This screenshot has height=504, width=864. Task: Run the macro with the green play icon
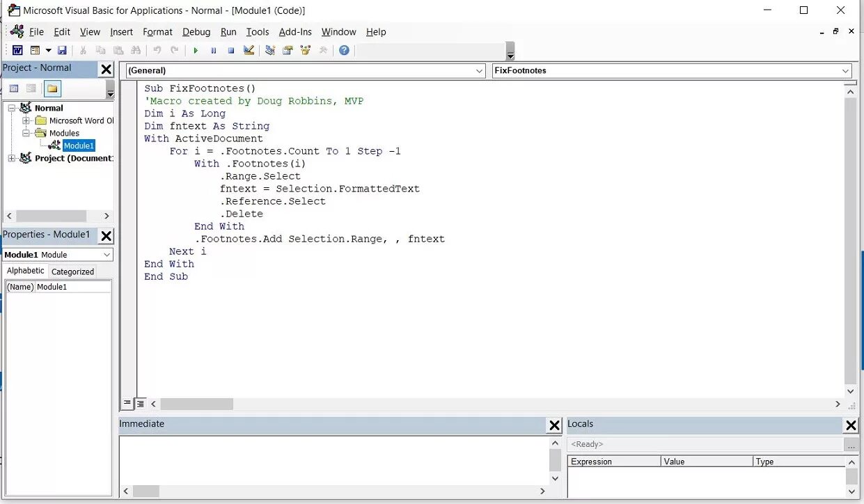click(x=196, y=50)
